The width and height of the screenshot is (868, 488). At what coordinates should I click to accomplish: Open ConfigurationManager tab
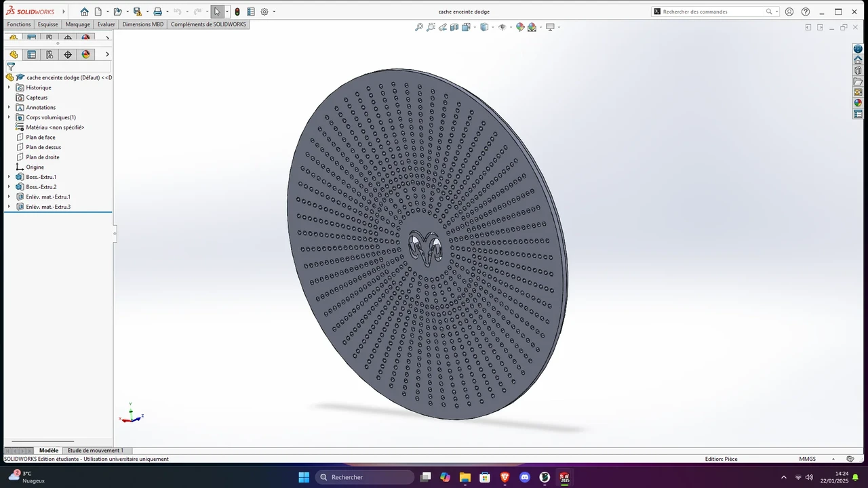point(50,54)
